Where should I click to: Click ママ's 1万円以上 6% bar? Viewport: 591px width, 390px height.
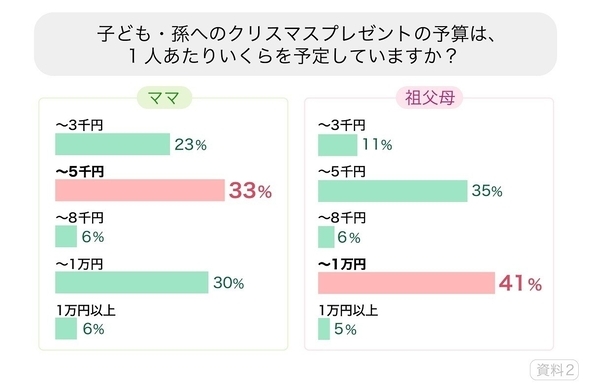(66, 329)
